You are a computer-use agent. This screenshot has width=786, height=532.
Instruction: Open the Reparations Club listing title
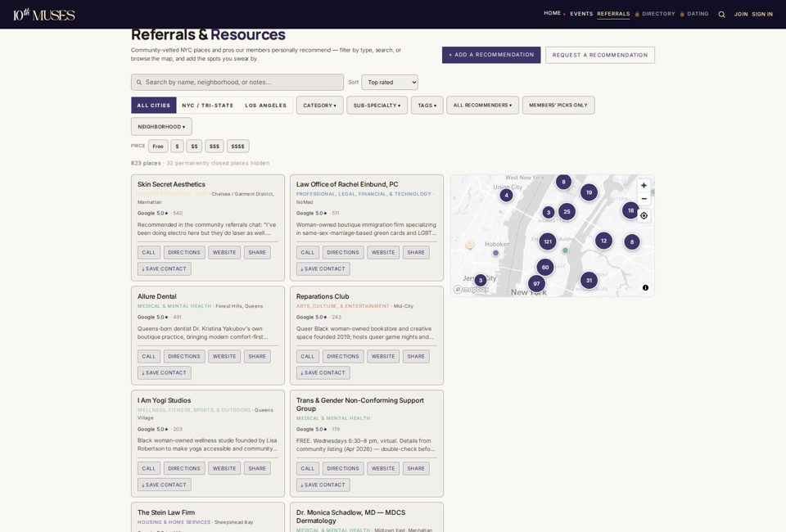coord(323,296)
